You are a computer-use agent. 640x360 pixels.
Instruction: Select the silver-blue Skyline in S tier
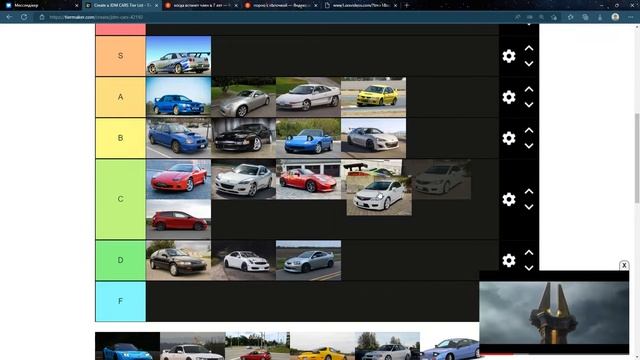(x=178, y=56)
